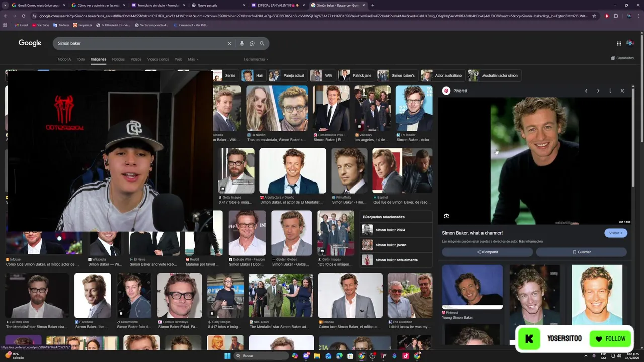
Task: Go back in the Chrome browser
Action: tap(5, 16)
